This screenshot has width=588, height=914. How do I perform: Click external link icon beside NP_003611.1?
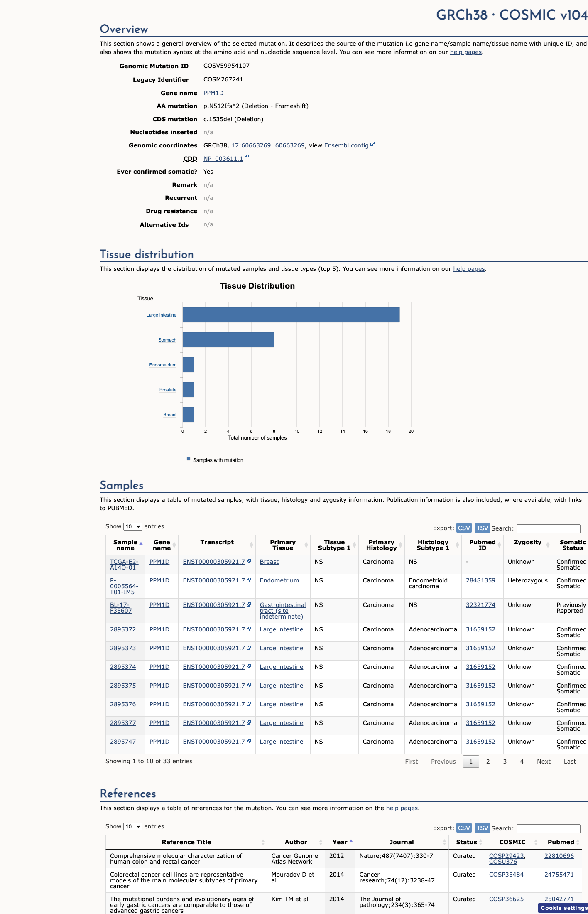point(247,157)
